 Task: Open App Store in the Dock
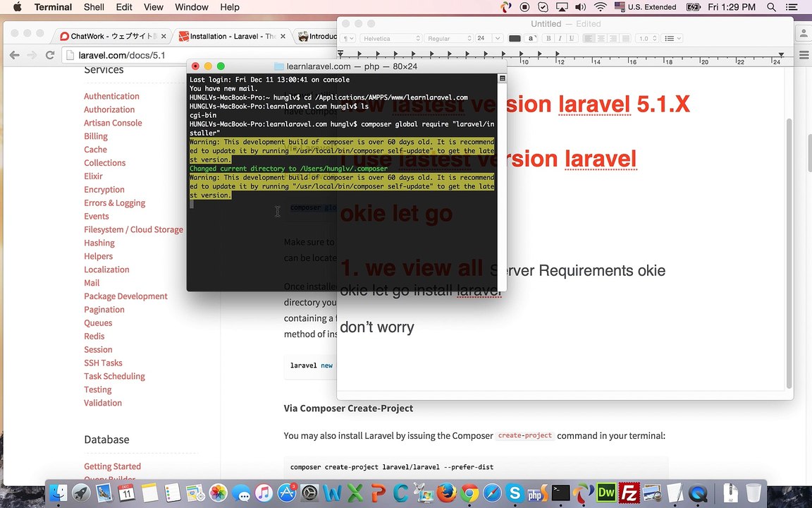click(287, 492)
